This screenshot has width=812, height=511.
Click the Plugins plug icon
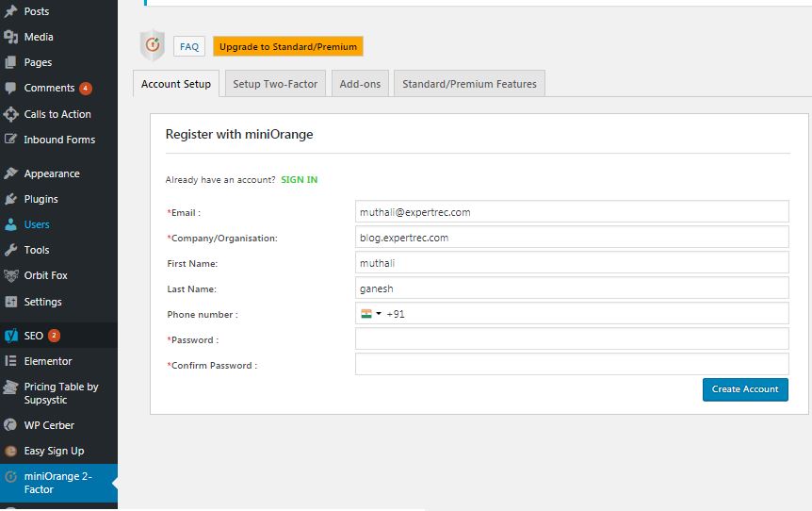[x=10, y=199]
